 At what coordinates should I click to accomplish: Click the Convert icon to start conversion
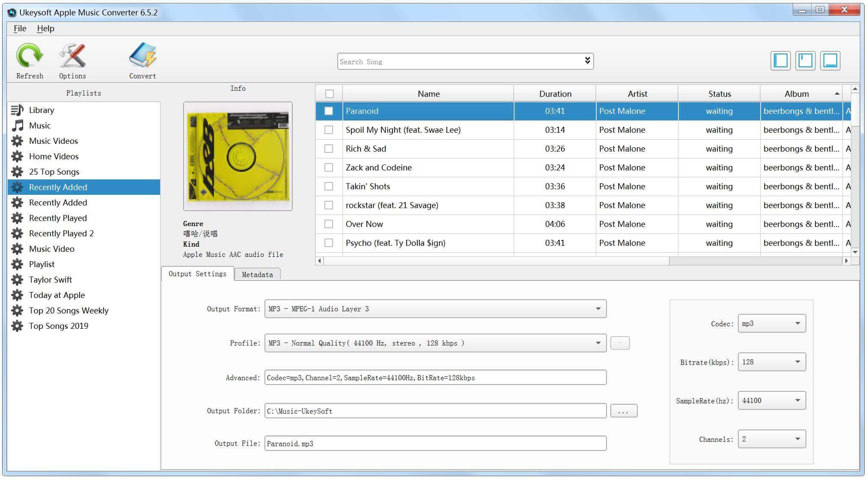click(142, 60)
